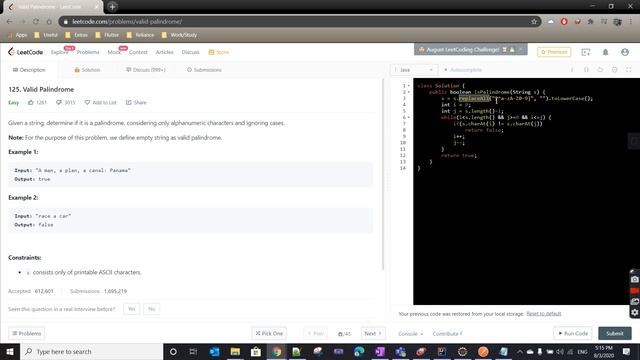Viewport: 640px width, 360px height.
Task: Open the Explore nav item
Action: click(60, 52)
